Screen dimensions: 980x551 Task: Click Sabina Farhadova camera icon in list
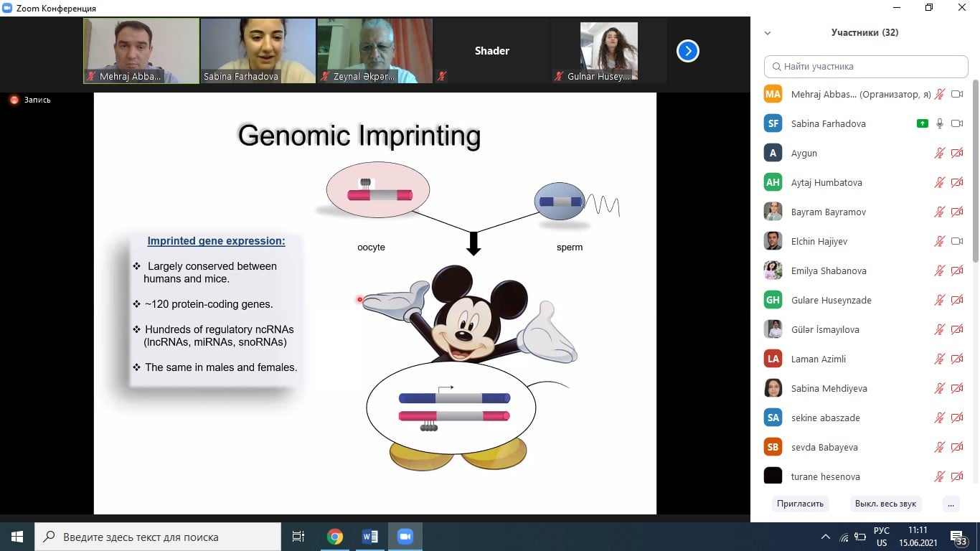957,123
